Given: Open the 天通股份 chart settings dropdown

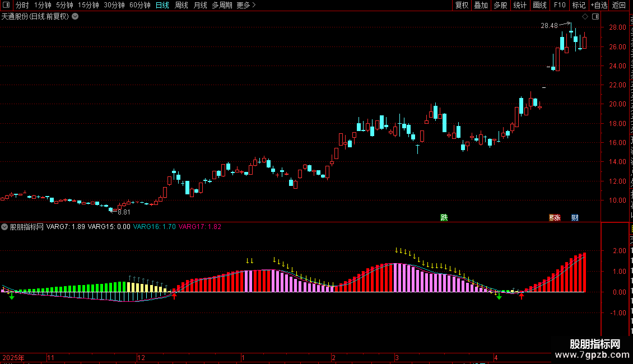Looking at the screenshot, I should tap(75, 17).
